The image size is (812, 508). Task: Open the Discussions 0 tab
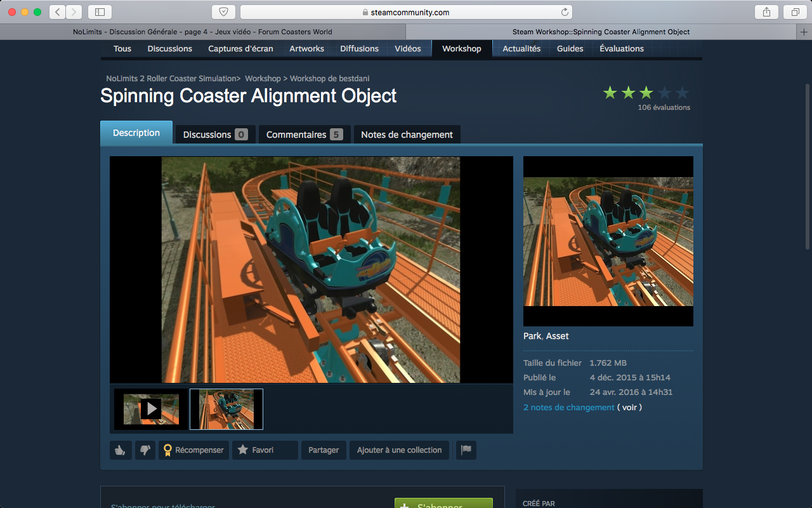coord(215,135)
